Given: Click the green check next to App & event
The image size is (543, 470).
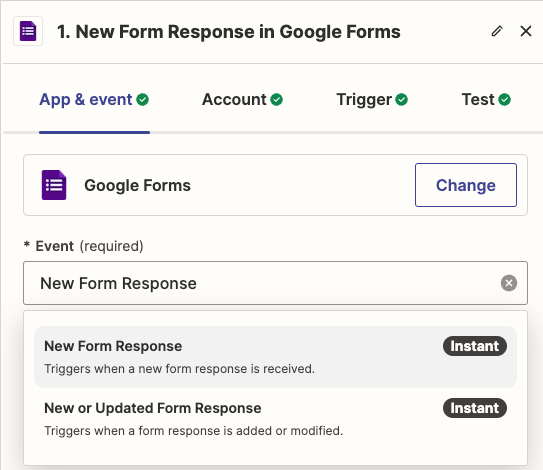Looking at the screenshot, I should pyautogui.click(x=142, y=100).
